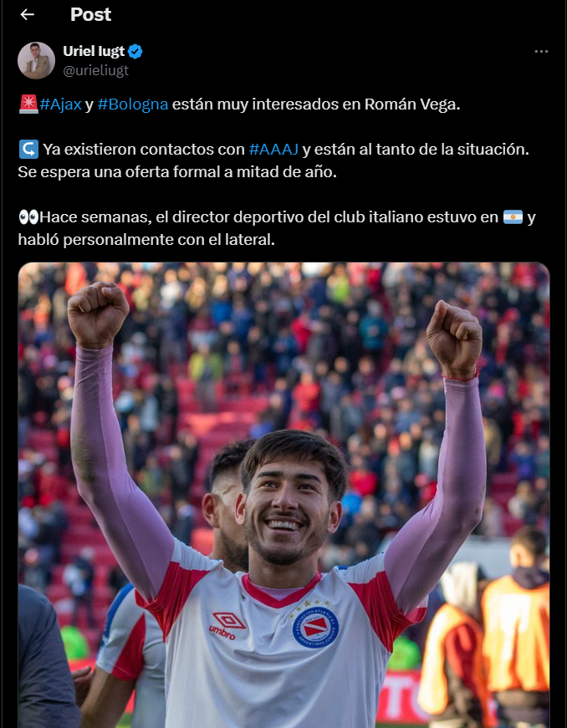Follow the #Ajax hashtag link
This screenshot has height=728, width=567.
click(60, 104)
